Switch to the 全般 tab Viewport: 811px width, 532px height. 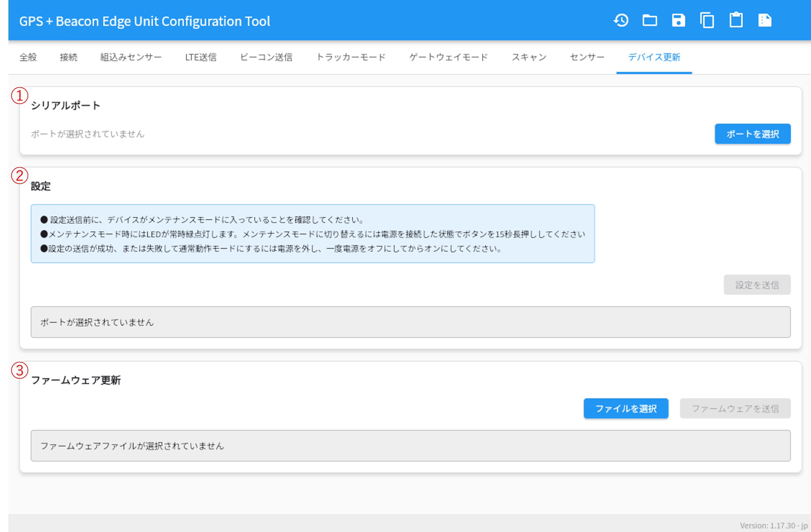[x=28, y=57]
